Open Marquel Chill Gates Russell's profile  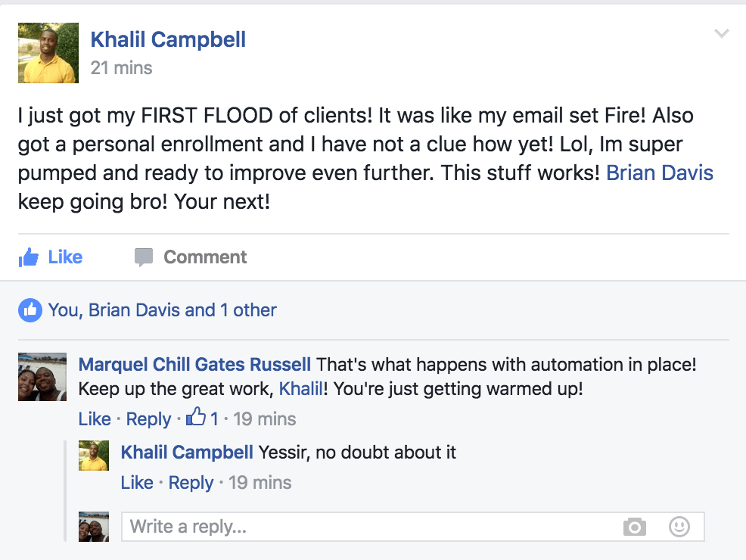194,364
